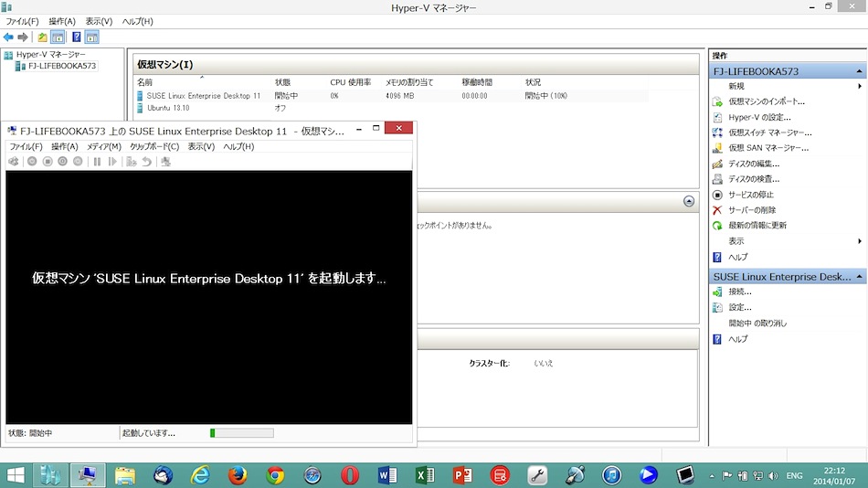The width and height of the screenshot is (868, 488).
Task: Sort by CPU 使用率 column header
Action: (x=351, y=82)
